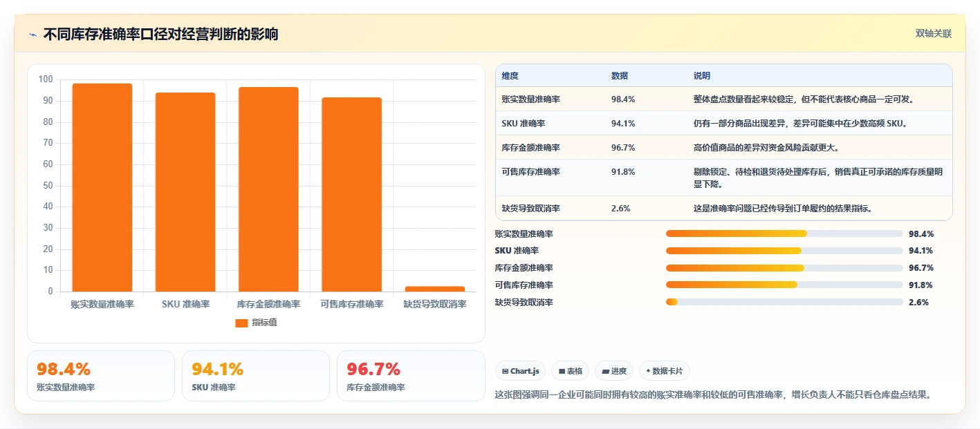980x429 pixels.
Task: Select the 表格 tag chip
Action: tap(571, 371)
